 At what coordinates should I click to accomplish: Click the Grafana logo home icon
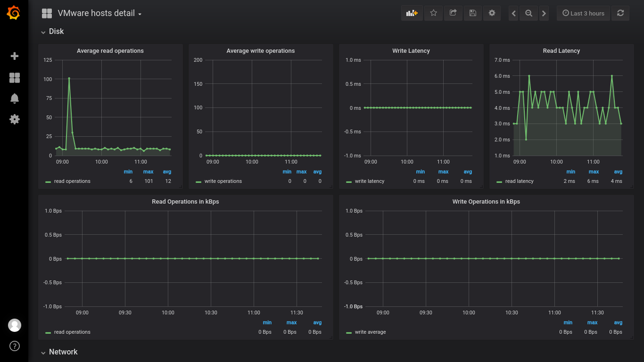[x=14, y=13]
